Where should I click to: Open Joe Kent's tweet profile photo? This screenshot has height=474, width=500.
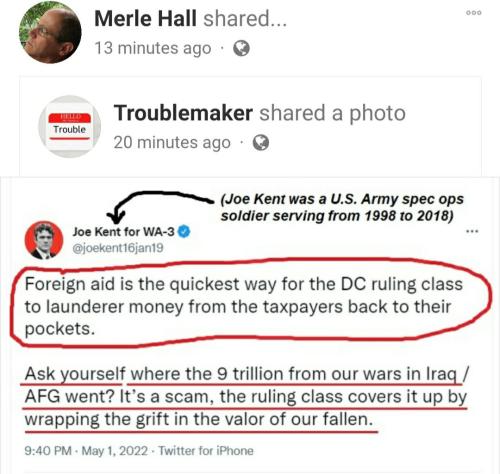(x=44, y=240)
